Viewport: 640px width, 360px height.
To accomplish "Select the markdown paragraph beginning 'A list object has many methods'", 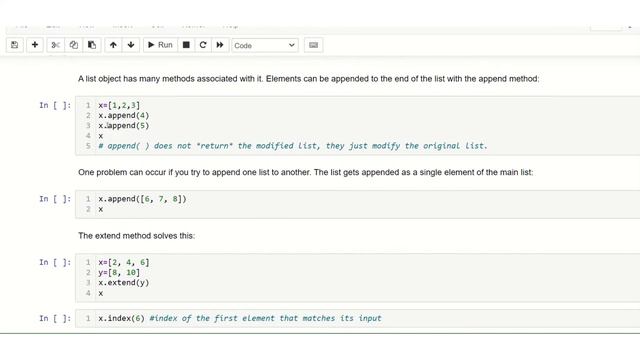I will [x=309, y=79].
